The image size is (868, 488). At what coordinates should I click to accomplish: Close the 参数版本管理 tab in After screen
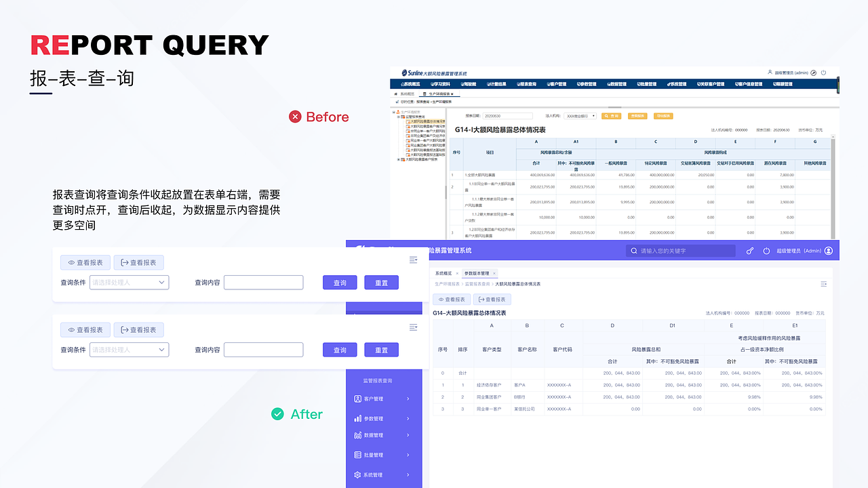point(494,273)
